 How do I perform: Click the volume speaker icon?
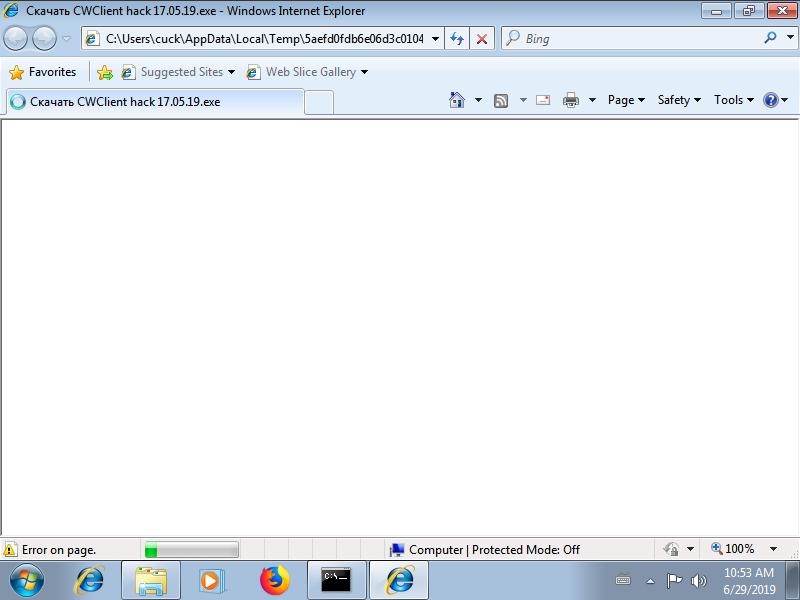698,581
